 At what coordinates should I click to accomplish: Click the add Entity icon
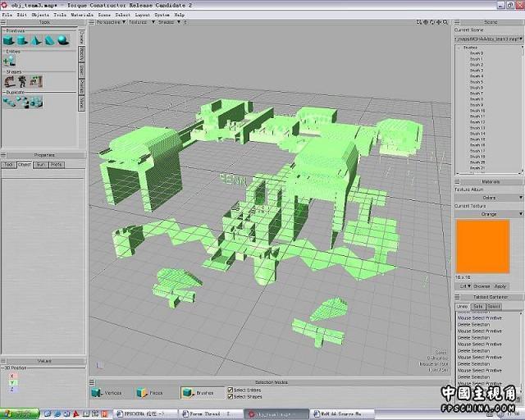click(x=9, y=61)
